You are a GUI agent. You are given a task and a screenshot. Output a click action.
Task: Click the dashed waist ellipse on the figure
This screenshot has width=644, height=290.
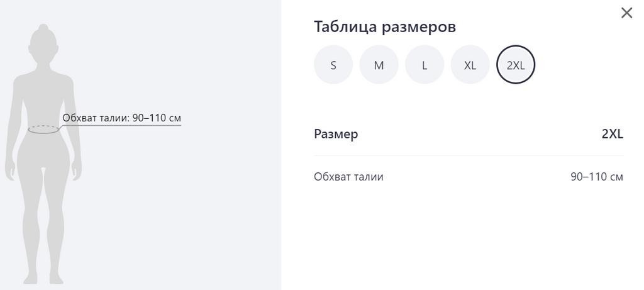click(43, 129)
